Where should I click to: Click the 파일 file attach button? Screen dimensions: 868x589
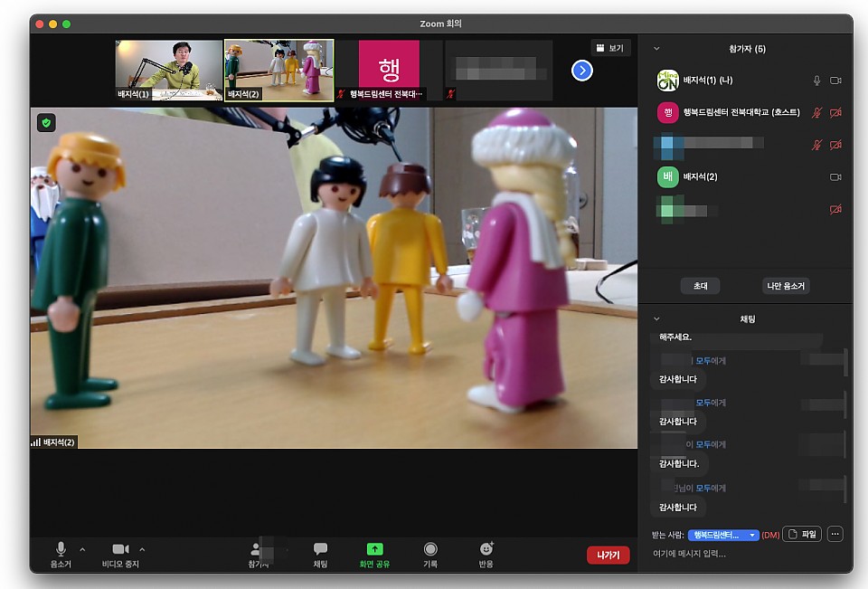coord(801,535)
